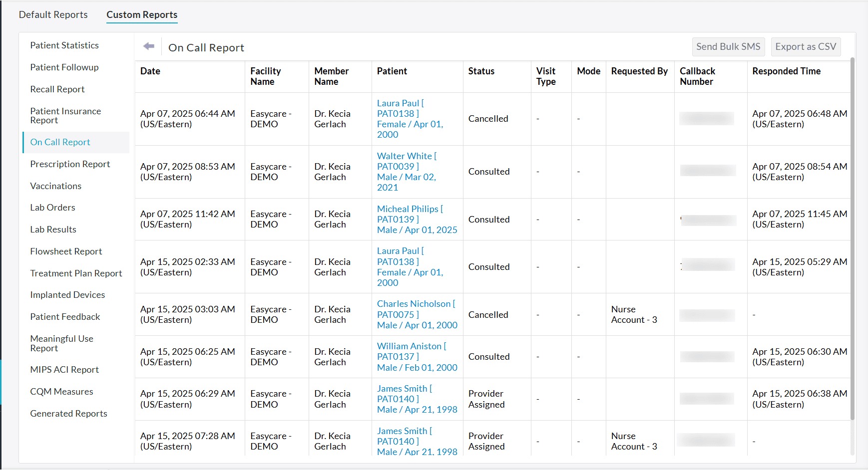View the Flowsheet Report
Image resolution: width=868 pixels, height=470 pixels.
[x=66, y=251]
